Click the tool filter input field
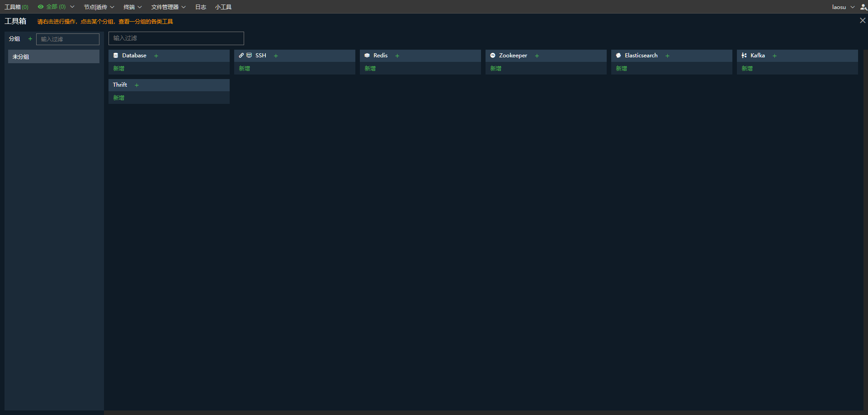This screenshot has height=415, width=868. tap(176, 38)
